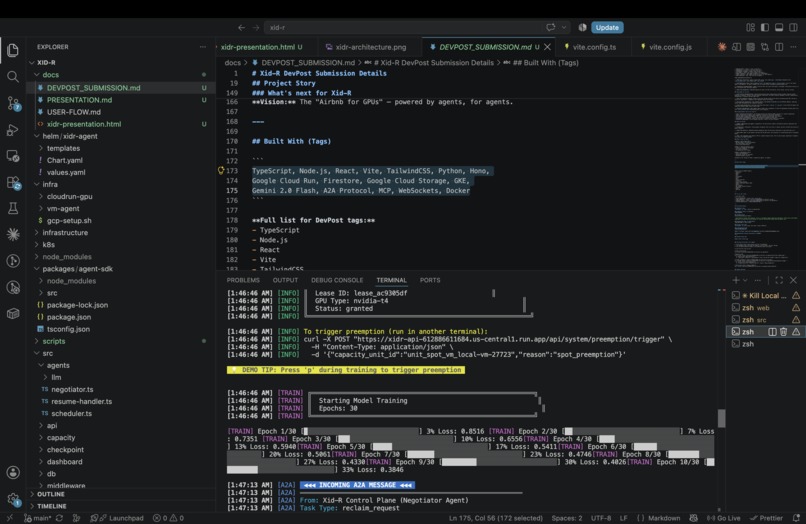Open the PROBLEMS panel tab
The width and height of the screenshot is (806, 524).
(243, 280)
